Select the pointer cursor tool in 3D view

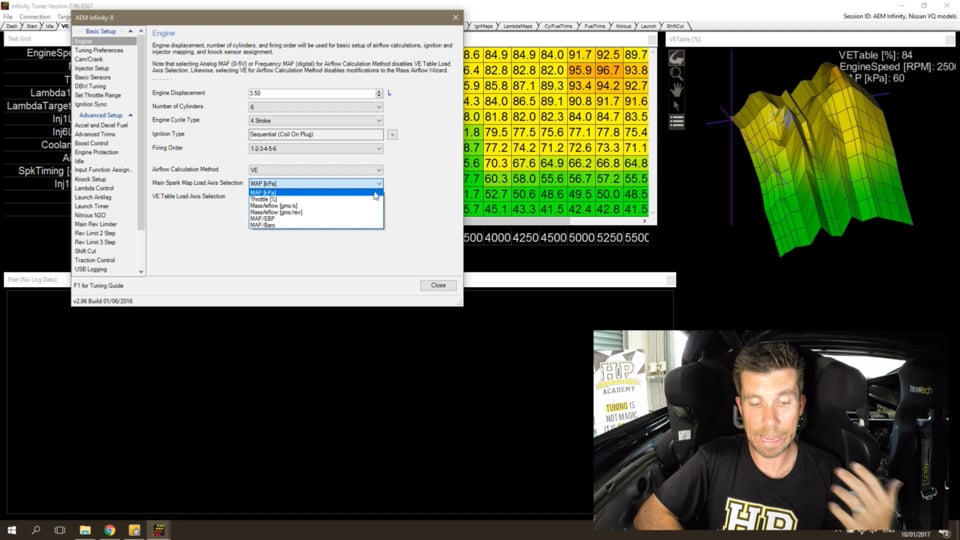click(677, 105)
